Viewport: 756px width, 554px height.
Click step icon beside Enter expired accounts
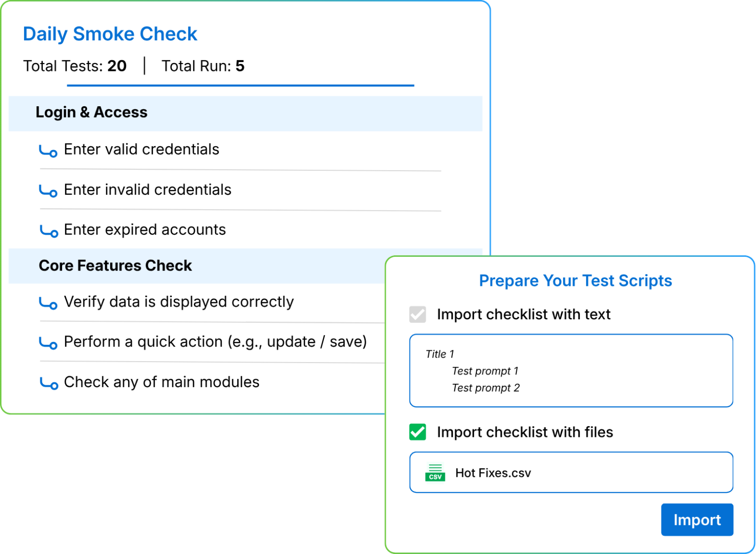pos(49,231)
